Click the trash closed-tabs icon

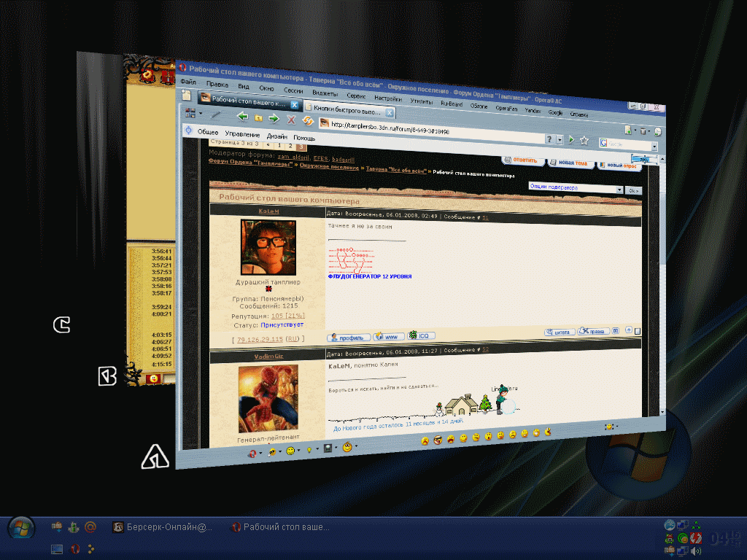643,131
